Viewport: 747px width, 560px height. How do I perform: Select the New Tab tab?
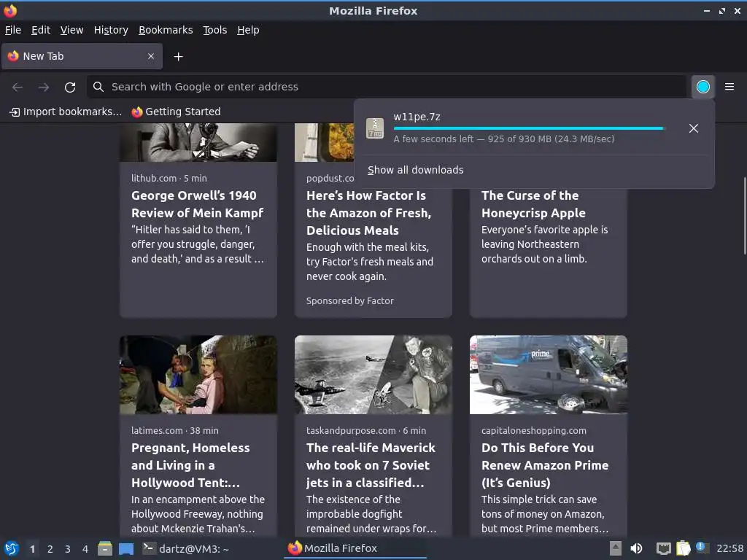(82, 56)
